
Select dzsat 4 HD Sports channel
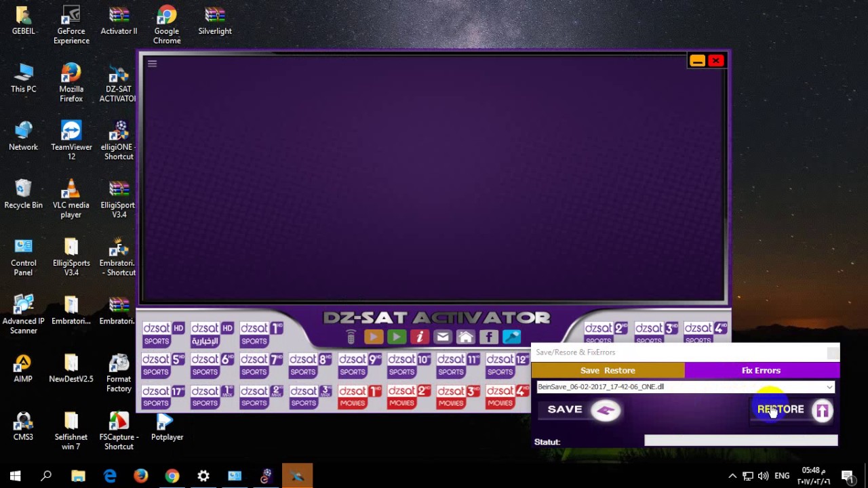[705, 332]
